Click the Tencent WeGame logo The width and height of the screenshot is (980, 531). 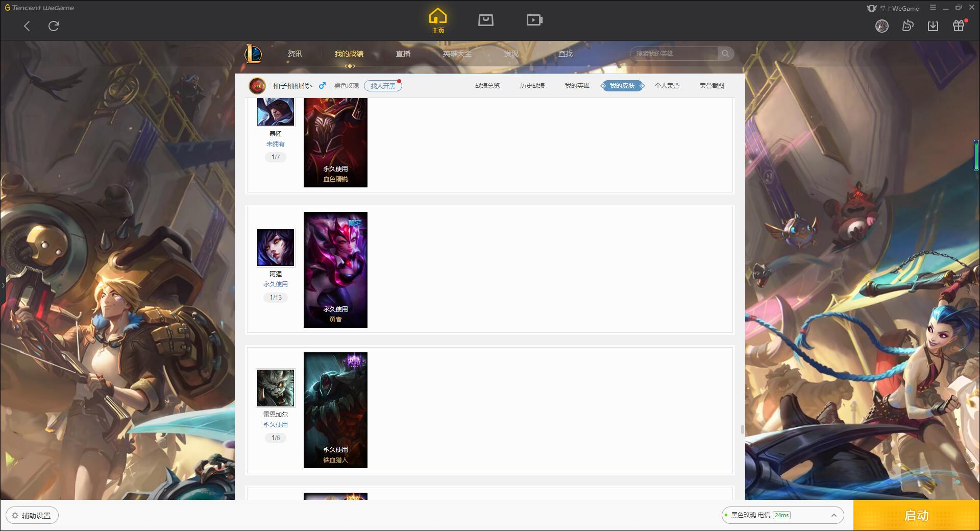(40, 8)
